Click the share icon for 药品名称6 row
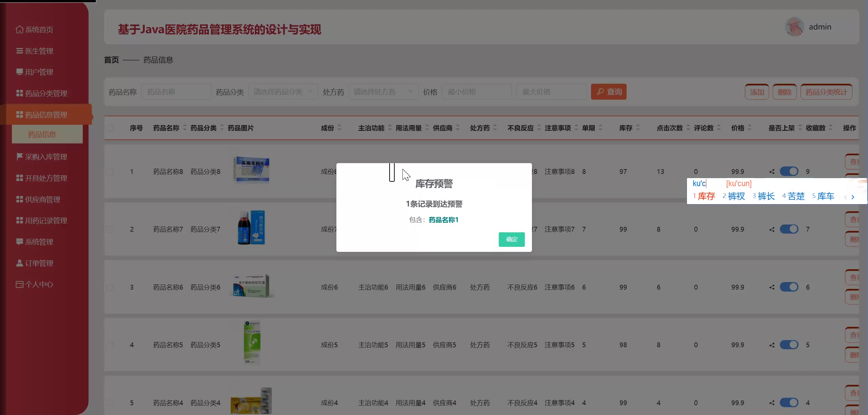The height and width of the screenshot is (415, 868). pyautogui.click(x=772, y=287)
